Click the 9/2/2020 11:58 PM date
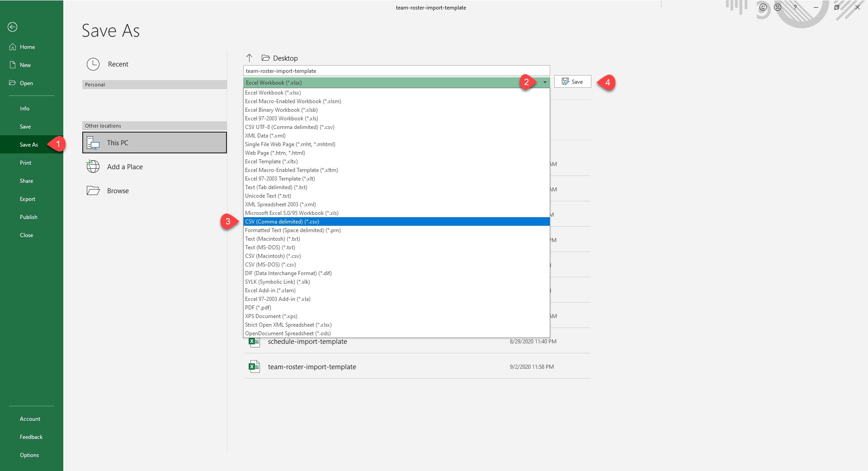The width and height of the screenshot is (868, 471). (x=532, y=367)
